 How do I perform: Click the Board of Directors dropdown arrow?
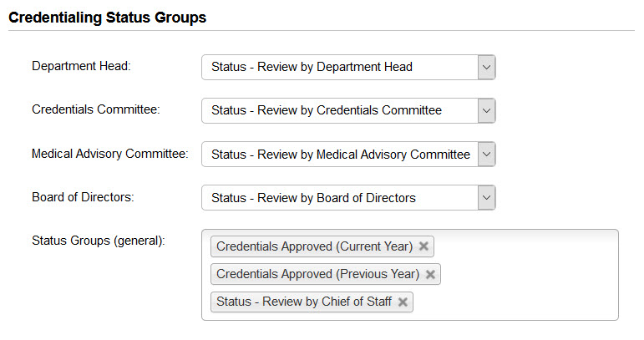click(x=486, y=198)
